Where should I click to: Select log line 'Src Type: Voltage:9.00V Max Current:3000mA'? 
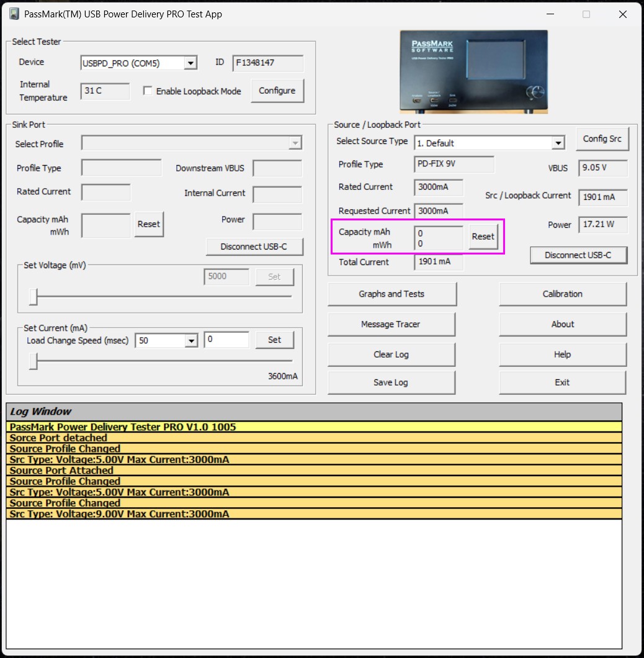click(x=314, y=514)
